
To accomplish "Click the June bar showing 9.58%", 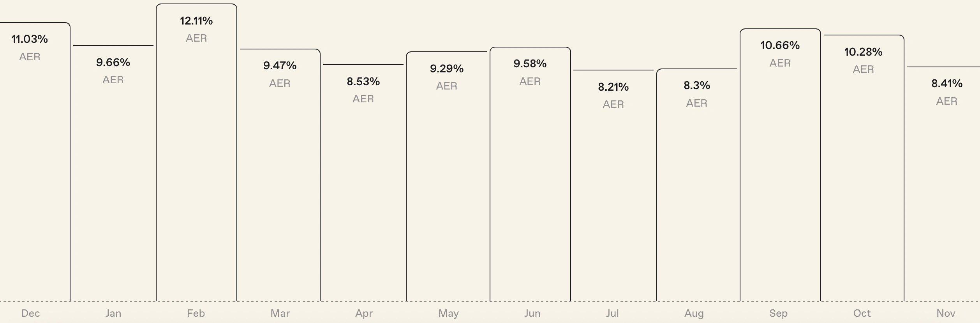I will pos(530,175).
